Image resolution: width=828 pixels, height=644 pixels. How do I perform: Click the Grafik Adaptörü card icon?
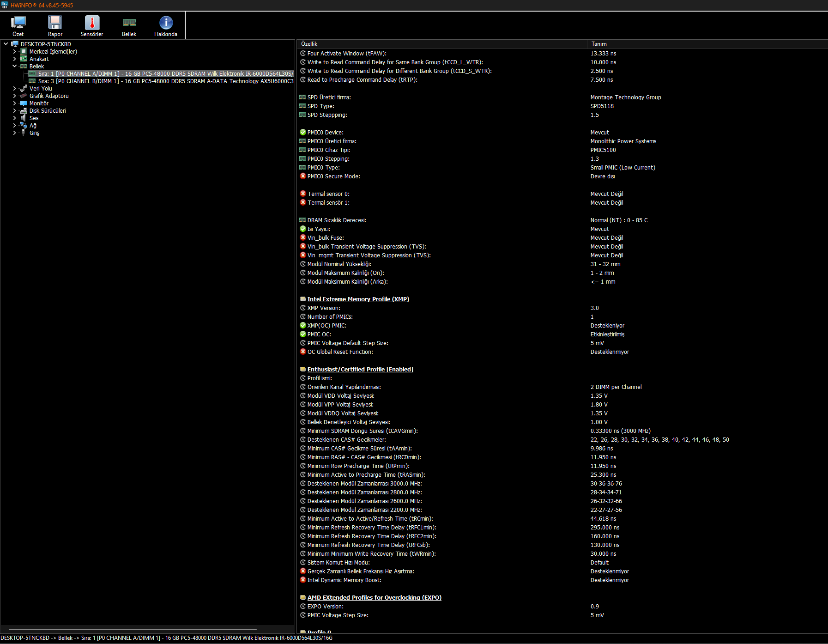23,96
